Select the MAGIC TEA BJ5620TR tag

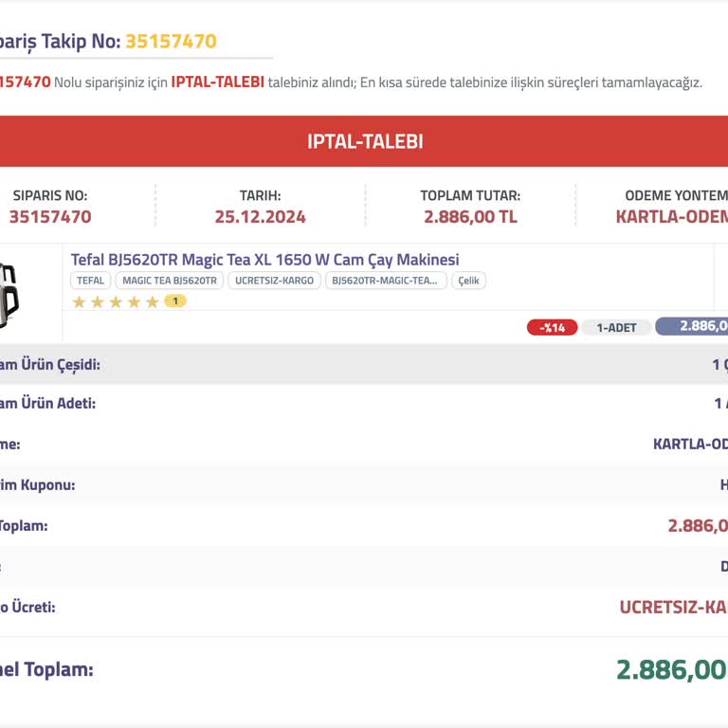pyautogui.click(x=170, y=281)
